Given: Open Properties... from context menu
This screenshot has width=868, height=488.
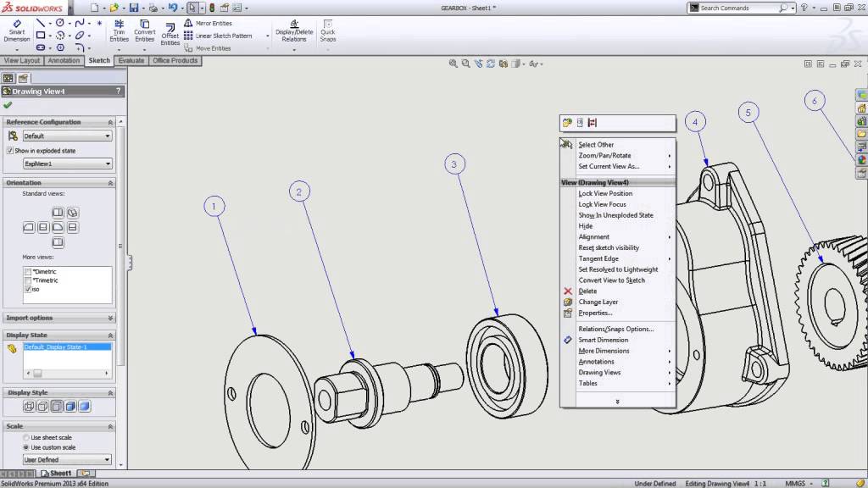Looking at the screenshot, I should click(617, 313).
